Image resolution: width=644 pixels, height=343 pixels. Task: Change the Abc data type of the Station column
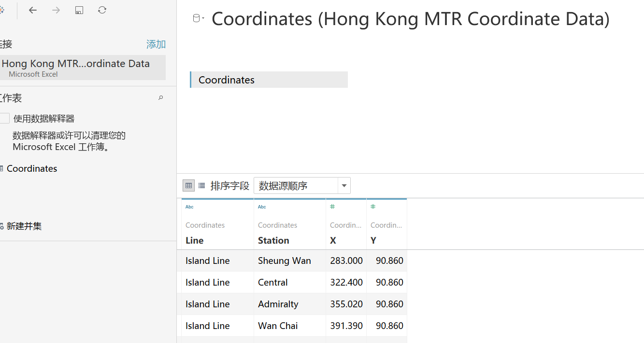coord(262,207)
